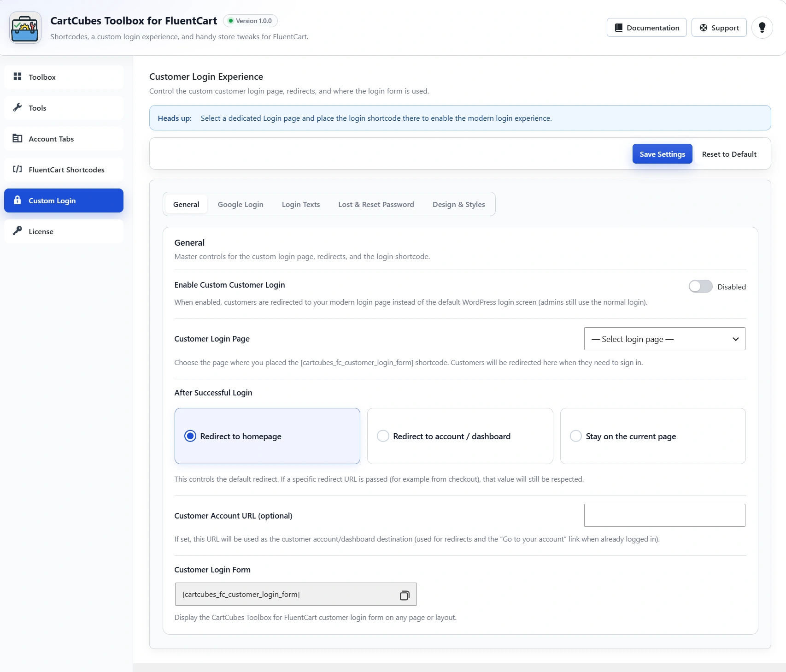Switch to Lost & Reset Password tab
The height and width of the screenshot is (672, 786).
click(376, 204)
